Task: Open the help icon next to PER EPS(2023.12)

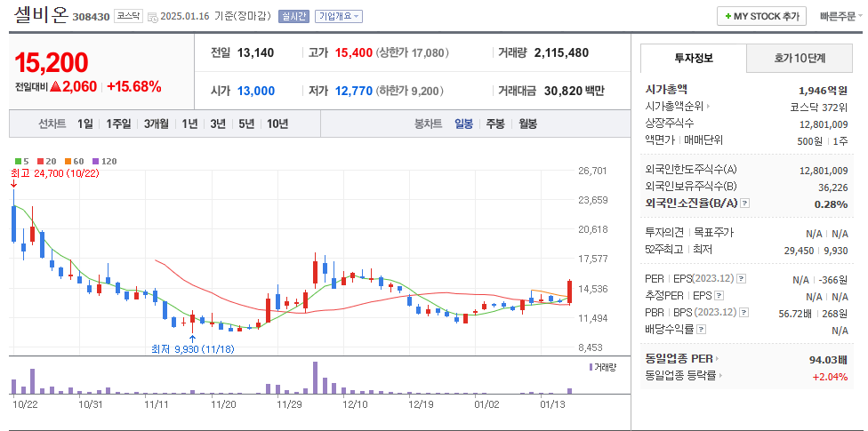Action: (741, 279)
